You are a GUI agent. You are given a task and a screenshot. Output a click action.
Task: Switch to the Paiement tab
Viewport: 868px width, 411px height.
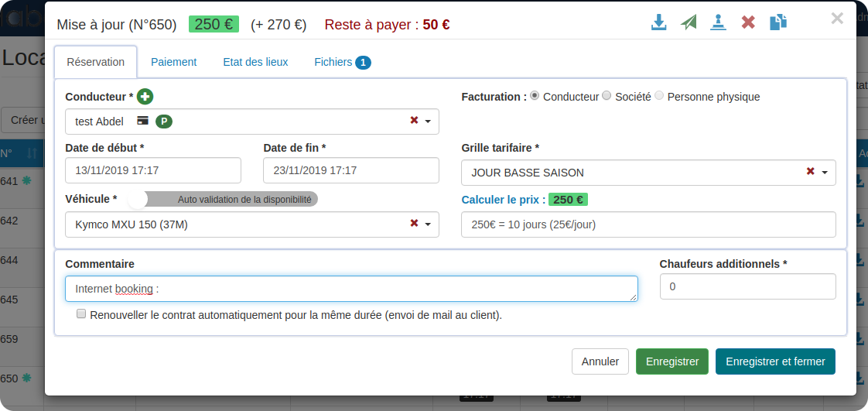(173, 62)
